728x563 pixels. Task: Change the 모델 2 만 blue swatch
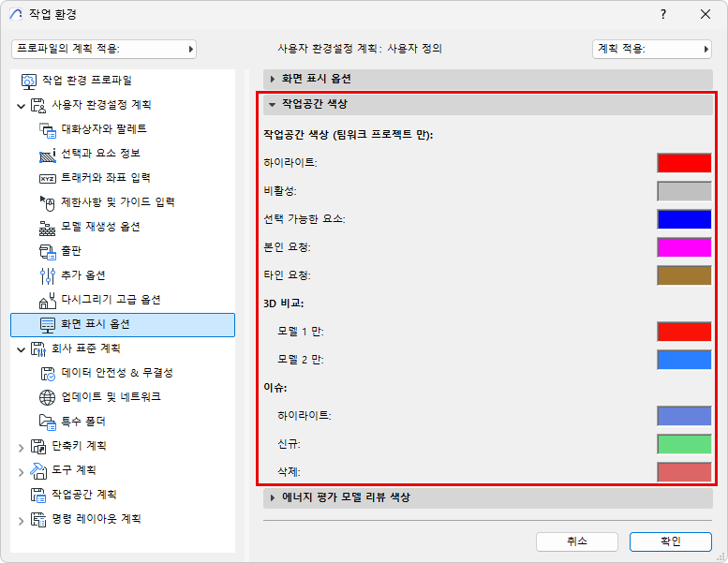(684, 360)
